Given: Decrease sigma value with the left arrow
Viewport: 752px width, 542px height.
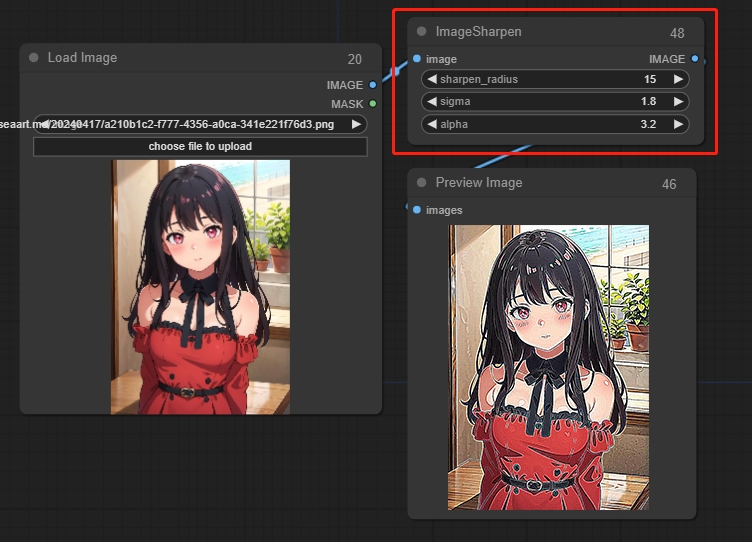Looking at the screenshot, I should 432,101.
